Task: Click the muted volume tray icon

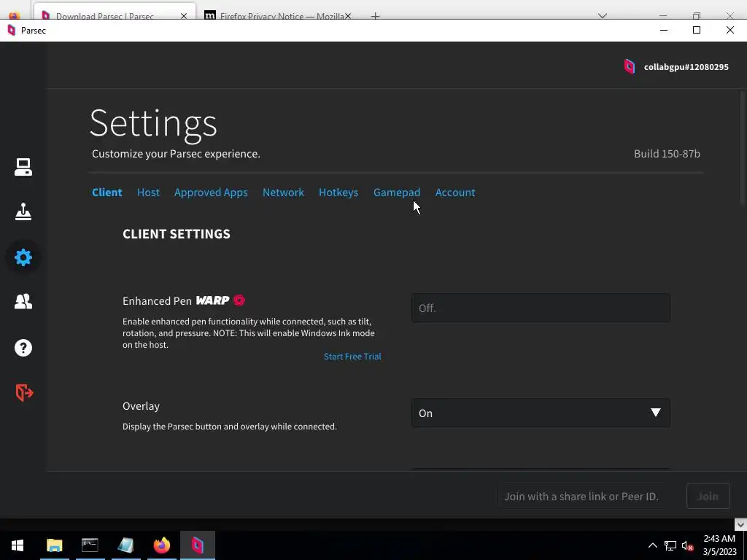Action: 687,545
